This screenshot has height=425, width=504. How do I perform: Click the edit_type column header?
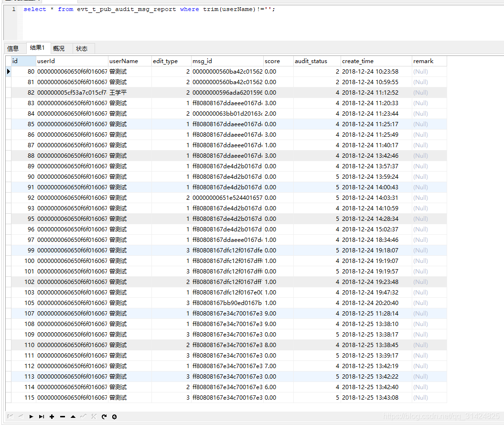coord(172,61)
